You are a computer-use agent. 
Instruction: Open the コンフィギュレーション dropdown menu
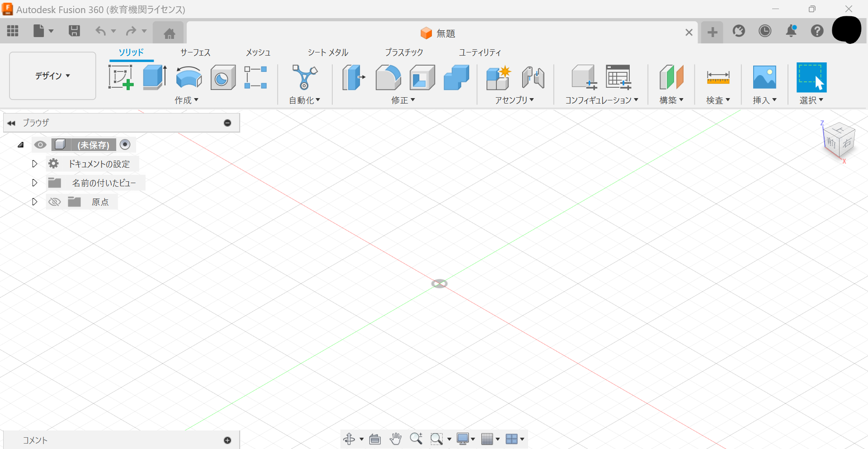click(602, 100)
